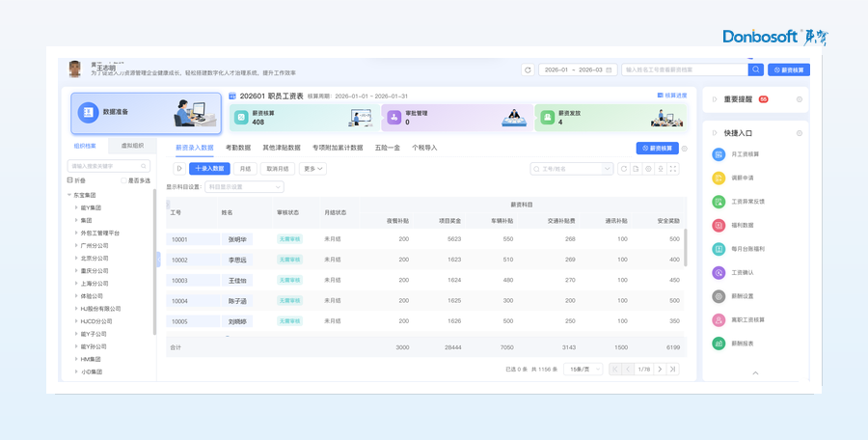Switch to the 五险一金 tab
The width and height of the screenshot is (868, 440).
click(x=388, y=148)
